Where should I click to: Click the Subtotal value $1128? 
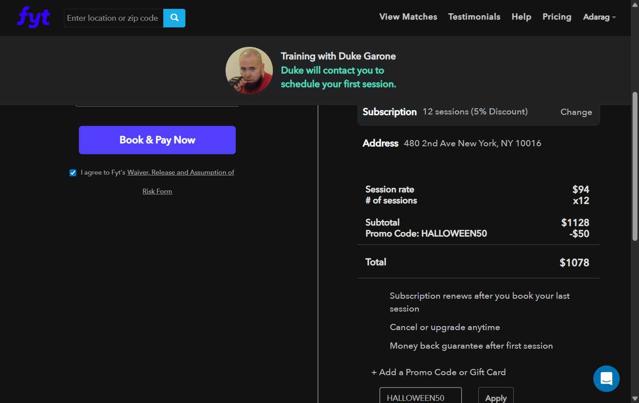click(x=575, y=222)
